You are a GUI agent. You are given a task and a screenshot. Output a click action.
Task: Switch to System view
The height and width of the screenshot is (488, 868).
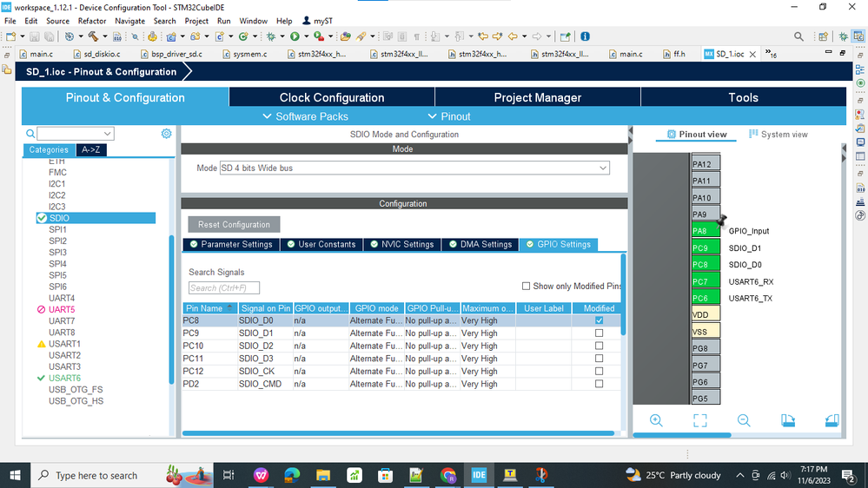pos(778,135)
